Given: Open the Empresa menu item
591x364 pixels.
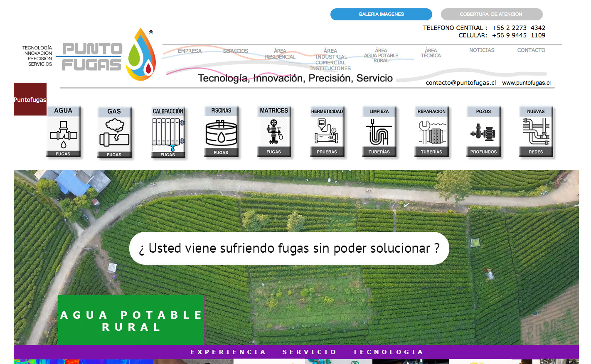Looking at the screenshot, I should tap(190, 51).
